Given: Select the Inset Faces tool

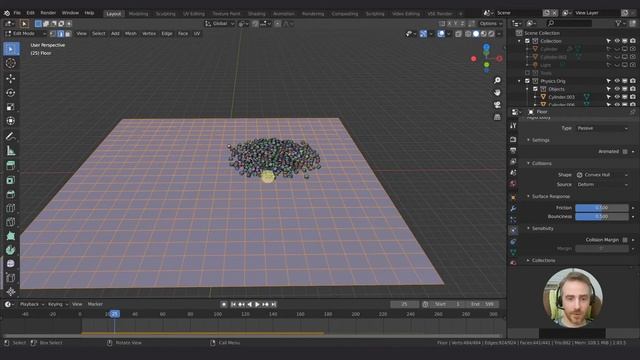Looking at the screenshot, I should click(x=11, y=180).
